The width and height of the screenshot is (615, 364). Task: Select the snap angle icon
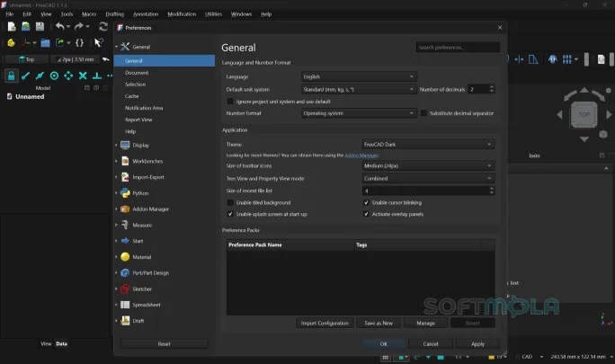(x=68, y=75)
